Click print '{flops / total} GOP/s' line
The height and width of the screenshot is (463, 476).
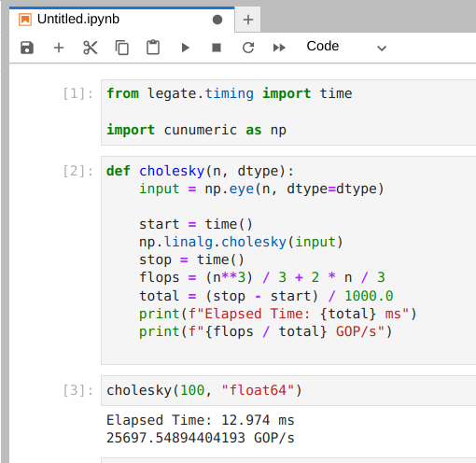tap(265, 331)
